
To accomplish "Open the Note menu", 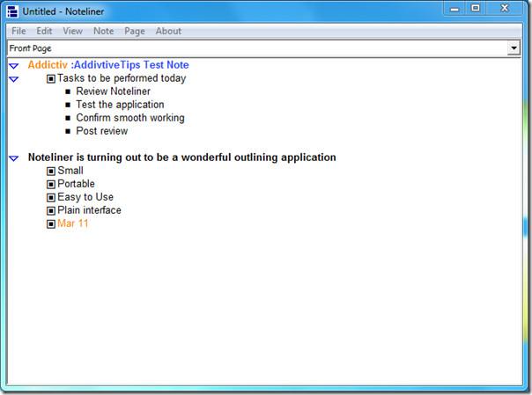I will click(x=103, y=31).
